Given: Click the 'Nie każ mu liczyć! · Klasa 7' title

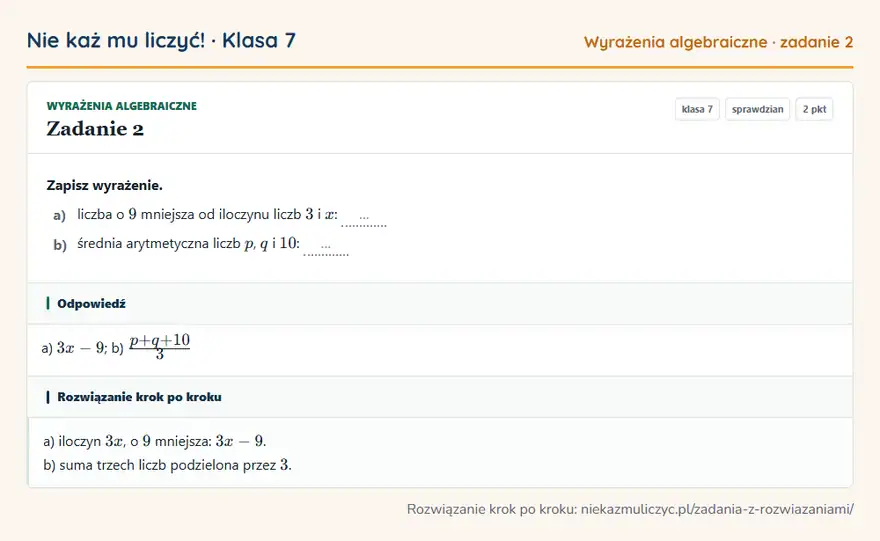Looking at the screenshot, I should pos(161,41).
